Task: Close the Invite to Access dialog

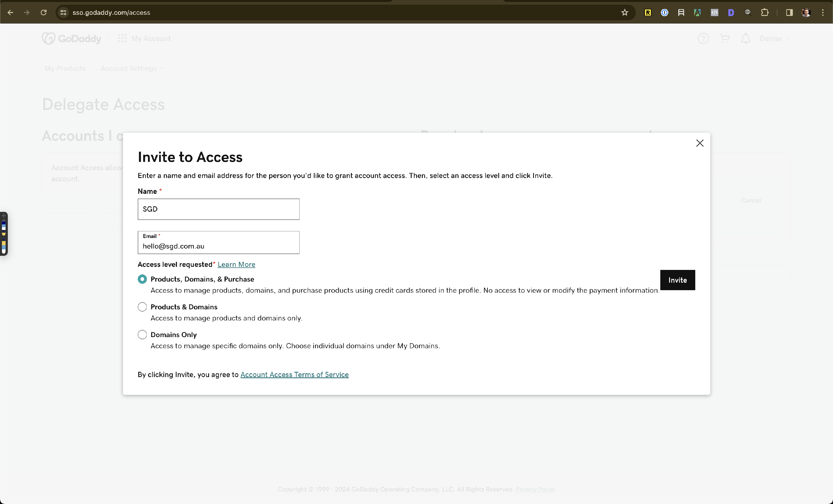Action: click(699, 143)
